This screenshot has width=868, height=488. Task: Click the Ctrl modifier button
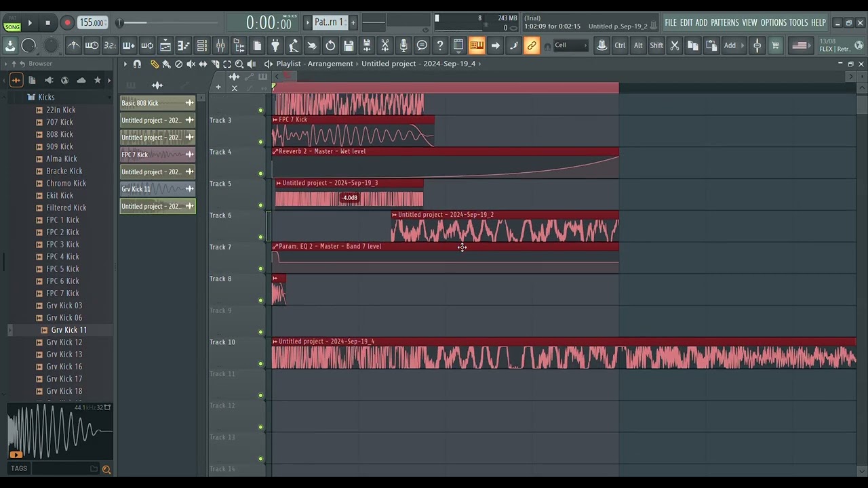point(620,45)
